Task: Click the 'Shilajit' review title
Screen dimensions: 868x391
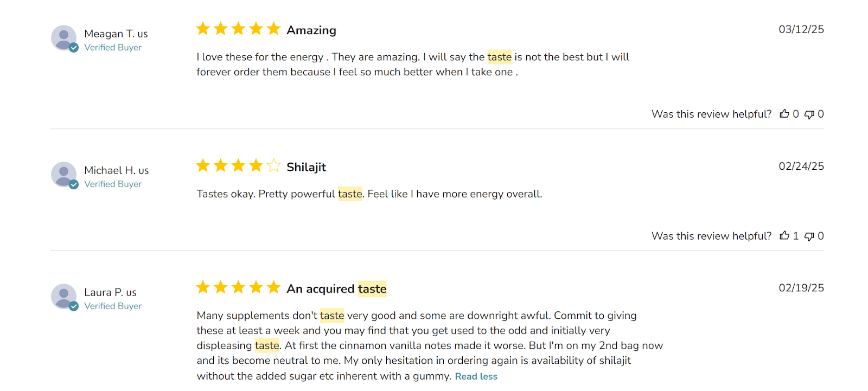Action: coord(306,167)
